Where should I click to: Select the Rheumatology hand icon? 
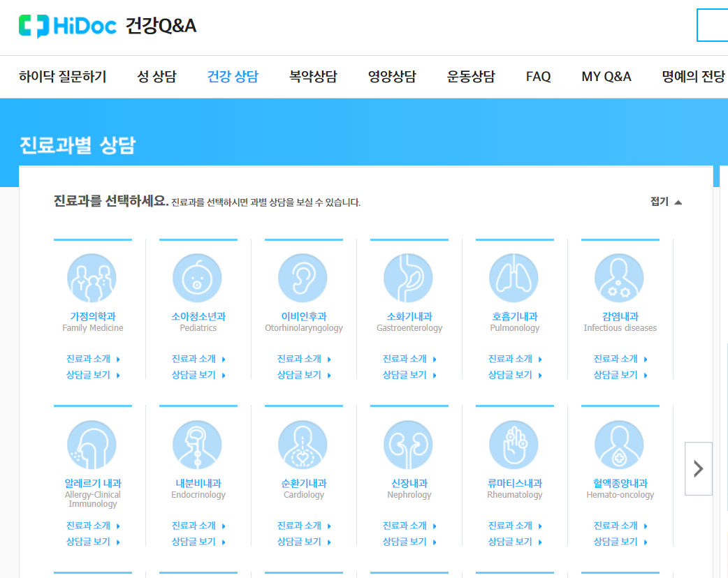click(515, 444)
